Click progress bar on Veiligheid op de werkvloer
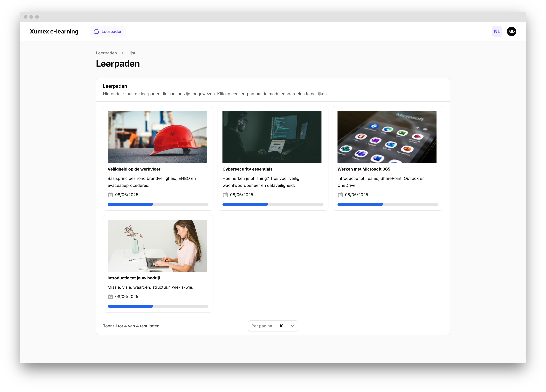Screen dimensions: 546x392 click(x=158, y=204)
